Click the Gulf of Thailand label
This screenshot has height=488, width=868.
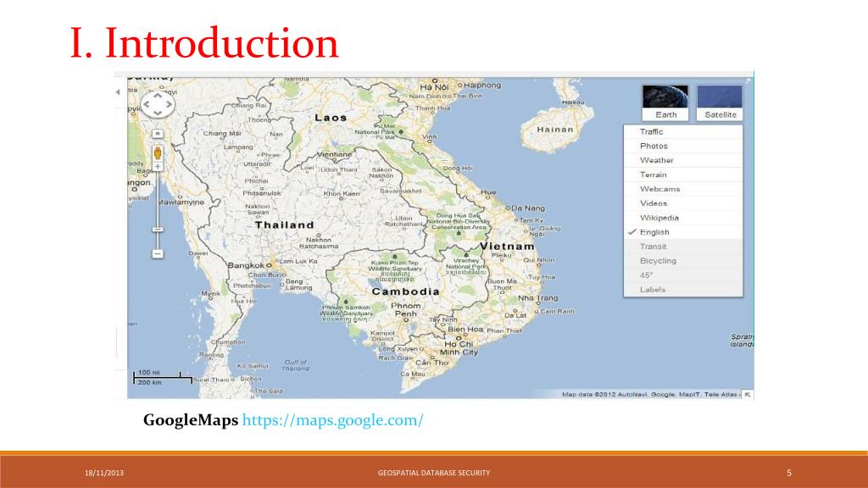coord(295,365)
